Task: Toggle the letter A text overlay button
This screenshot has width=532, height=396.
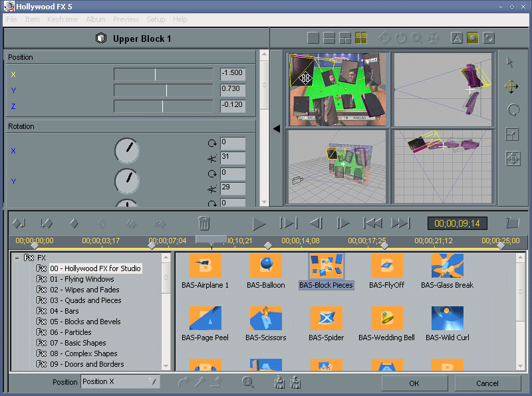Action: (457, 38)
